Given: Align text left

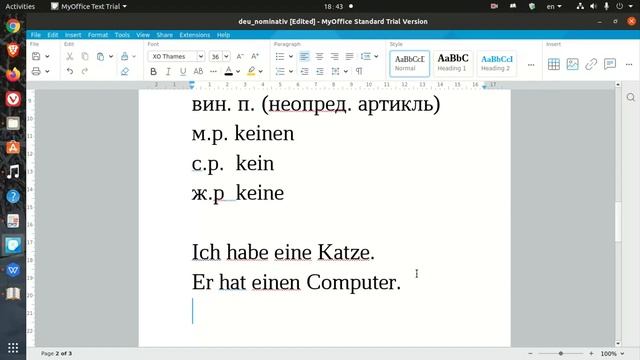Looking at the screenshot, I should coord(304,56).
